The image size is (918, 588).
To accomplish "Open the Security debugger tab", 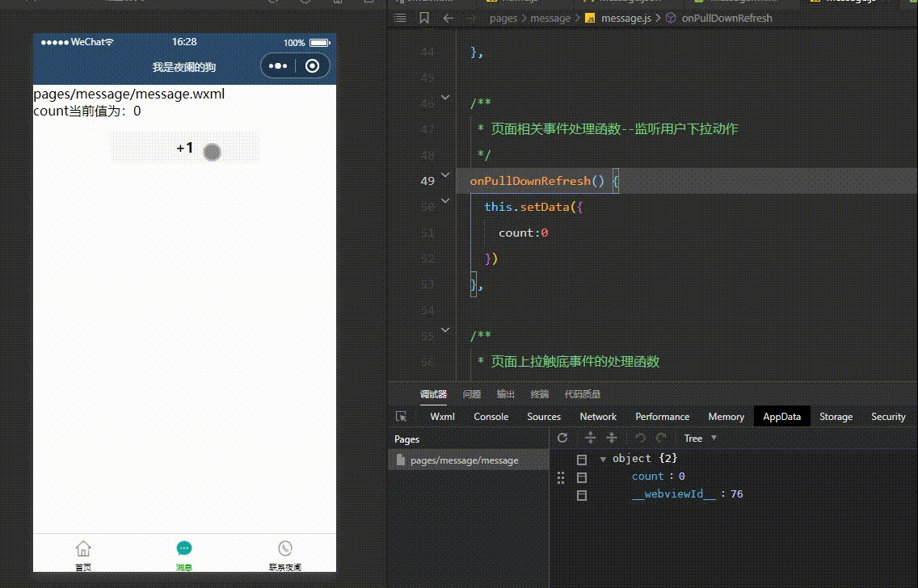I will tap(888, 417).
